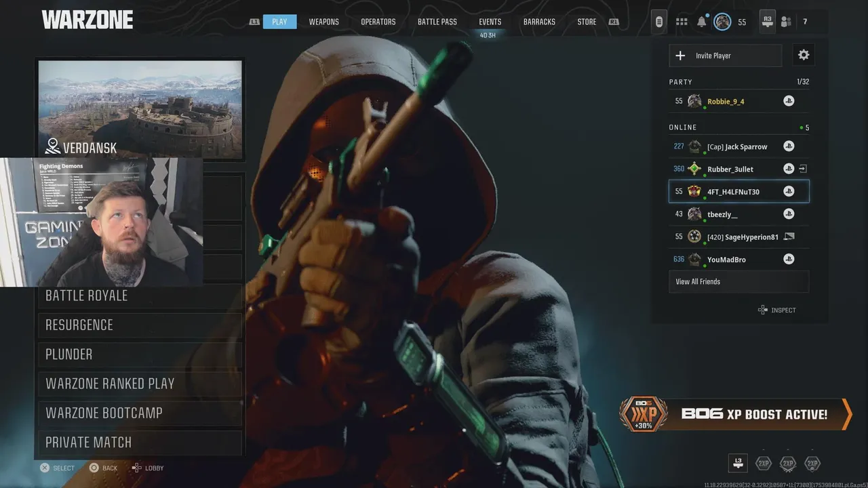Screen dimensions: 868x488
Task: Open the BO6 XP BOOST ACTIVE banner
Action: point(736,414)
